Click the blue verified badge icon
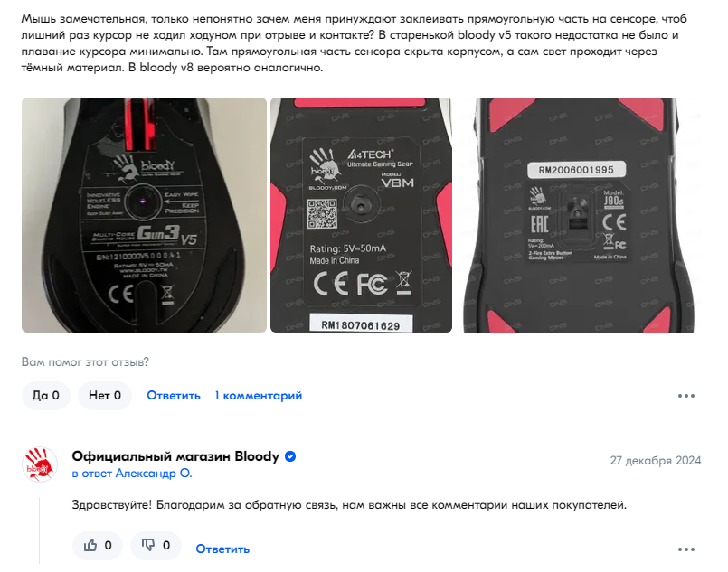 tap(290, 456)
